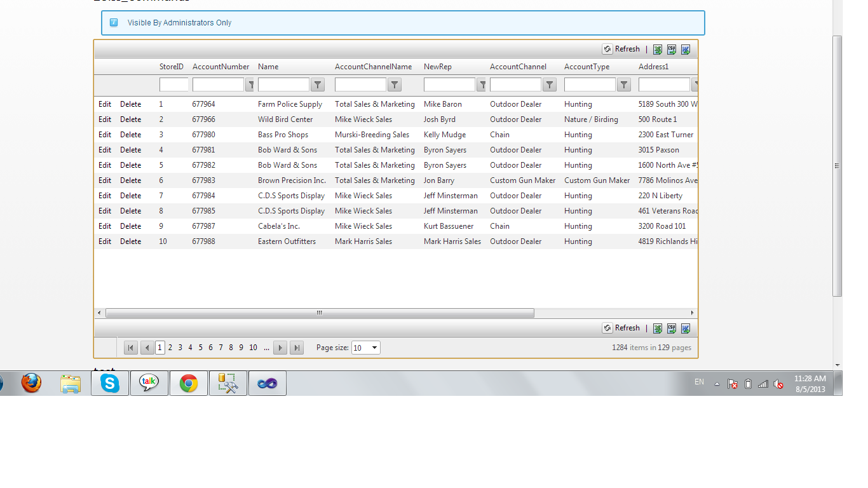Export to CSV from the top grid toolbar
Screen dimensions: 868x488
(x=672, y=50)
